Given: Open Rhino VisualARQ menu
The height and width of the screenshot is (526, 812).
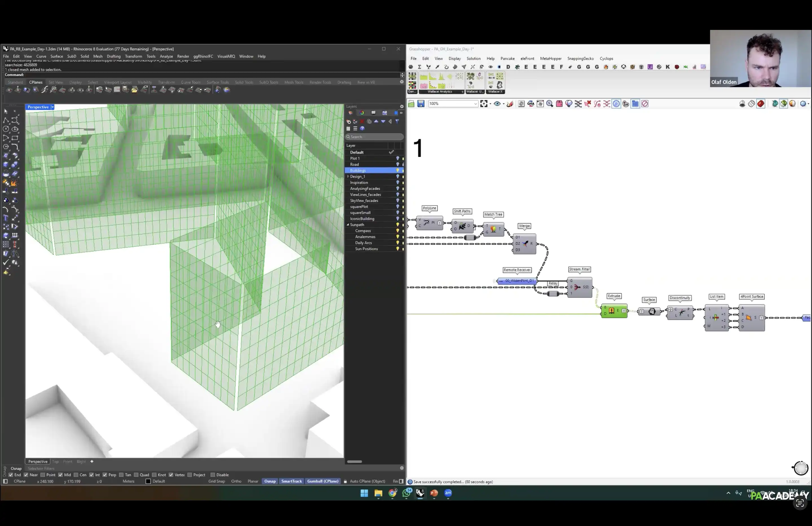Looking at the screenshot, I should [x=226, y=56].
